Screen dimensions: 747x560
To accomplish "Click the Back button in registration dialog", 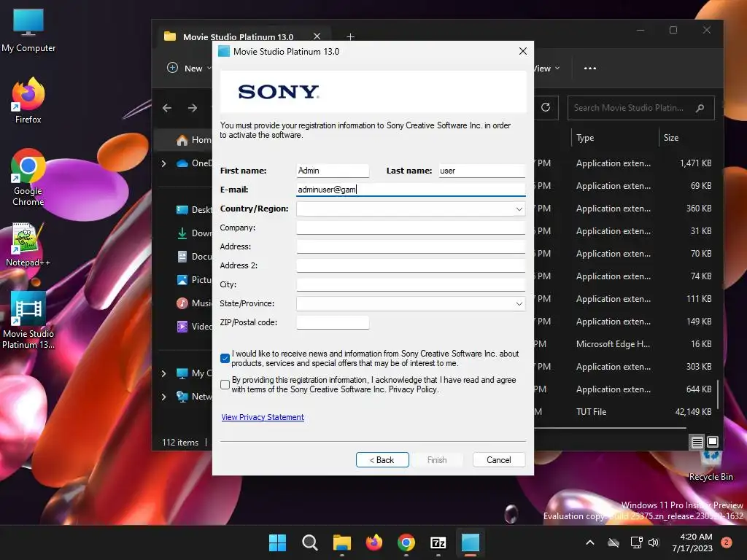I will tap(382, 460).
